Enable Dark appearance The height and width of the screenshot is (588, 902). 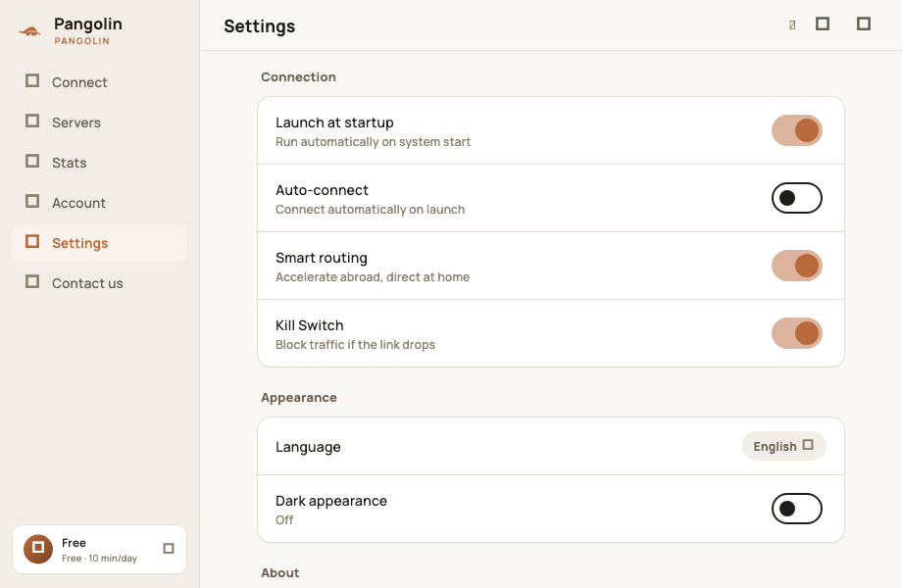click(797, 509)
